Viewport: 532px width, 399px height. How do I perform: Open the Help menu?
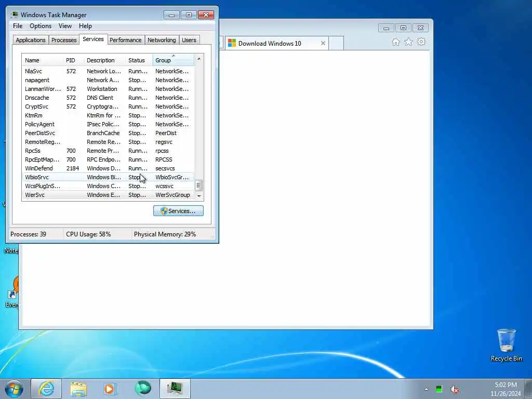[x=86, y=26]
